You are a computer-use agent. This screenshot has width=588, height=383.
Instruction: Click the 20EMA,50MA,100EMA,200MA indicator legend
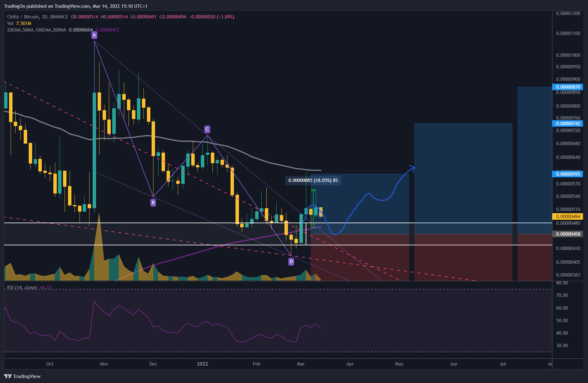36,30
